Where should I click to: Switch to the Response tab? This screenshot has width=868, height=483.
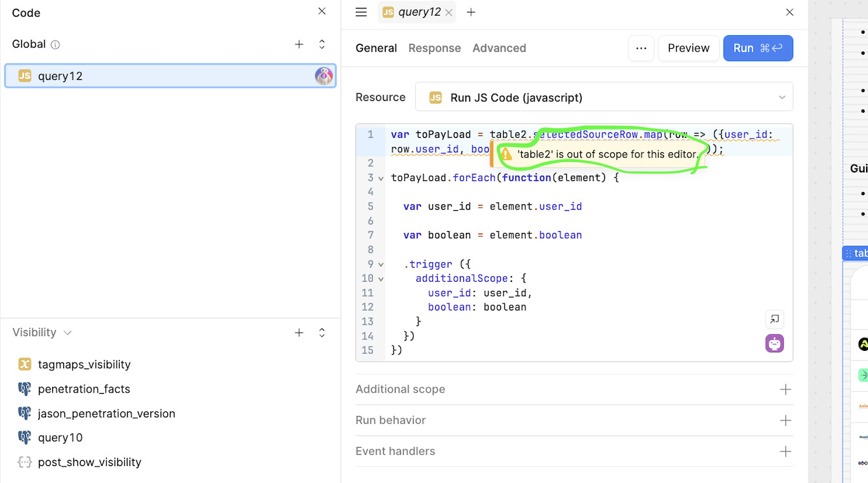click(x=435, y=48)
